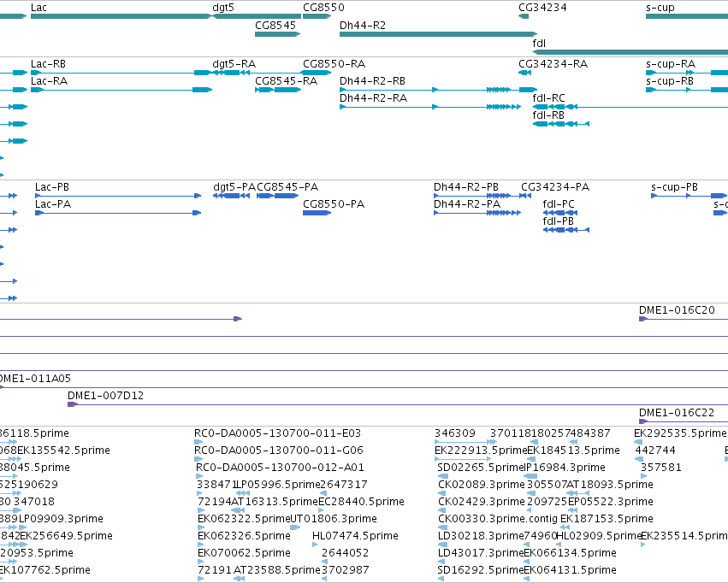Select EST CK02089.3prime
Image resolution: width=728 pixels, height=583 pixels.
(441, 493)
